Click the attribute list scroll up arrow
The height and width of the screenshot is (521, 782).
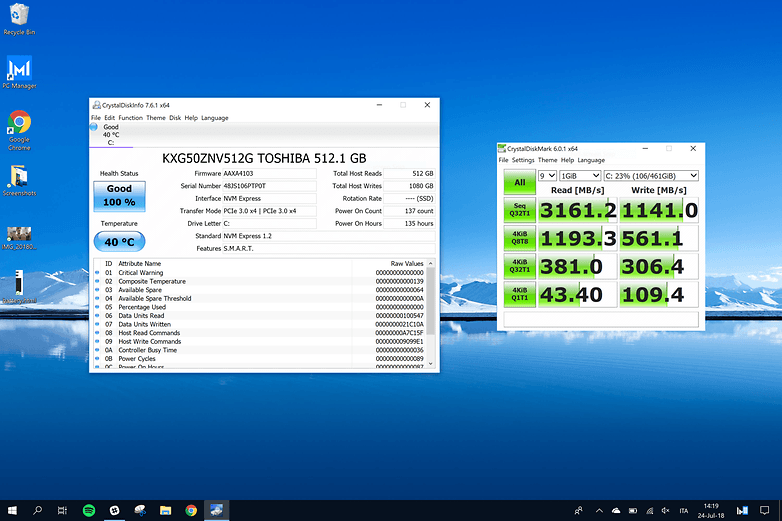[431, 263]
